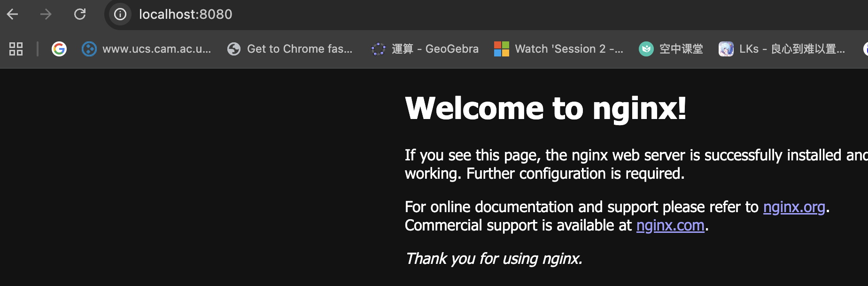This screenshot has width=868, height=286.
Task: Open the 空中课堂 bookmark label
Action: tap(681, 49)
